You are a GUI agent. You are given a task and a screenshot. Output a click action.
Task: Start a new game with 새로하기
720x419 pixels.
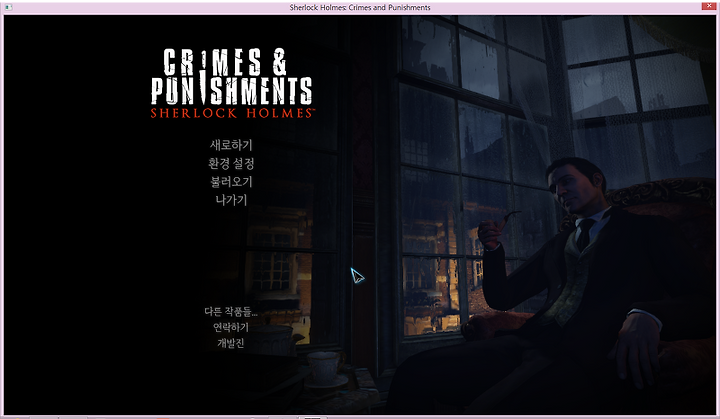(231, 145)
